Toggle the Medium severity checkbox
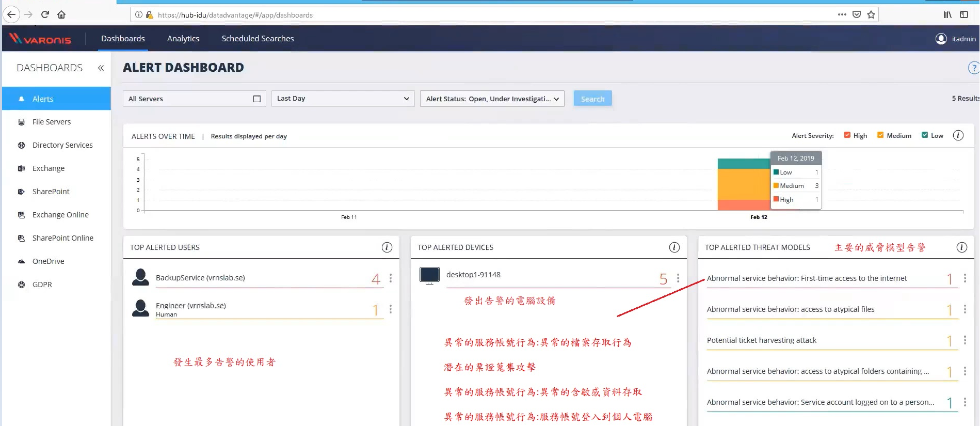This screenshot has height=426, width=980. click(x=880, y=135)
